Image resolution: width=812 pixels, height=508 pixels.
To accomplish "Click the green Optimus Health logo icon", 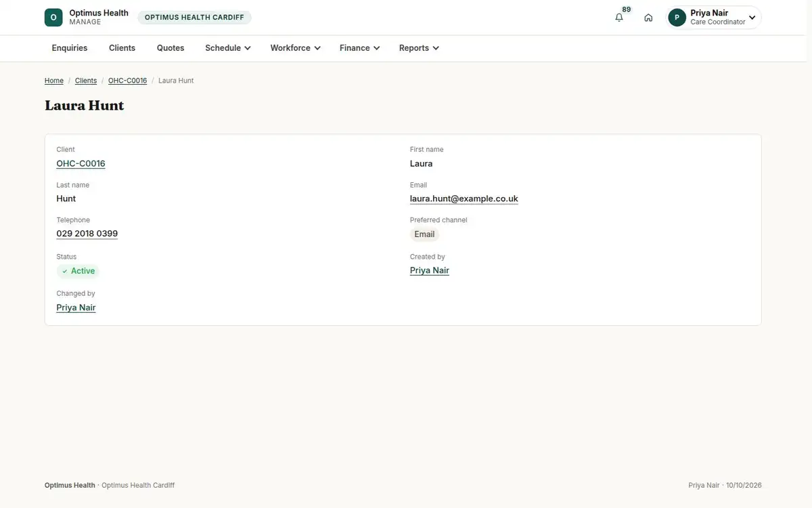I will tap(53, 18).
